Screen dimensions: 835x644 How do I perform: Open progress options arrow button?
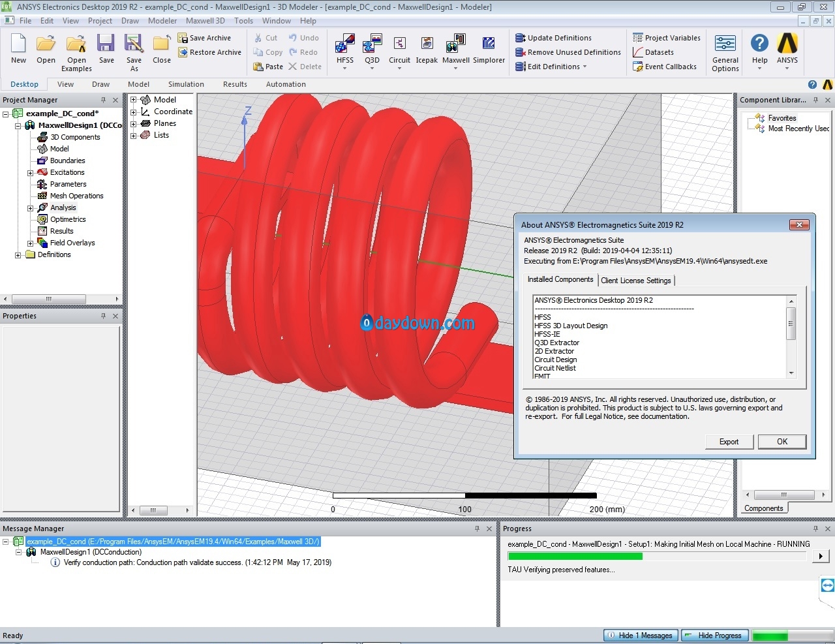click(821, 557)
